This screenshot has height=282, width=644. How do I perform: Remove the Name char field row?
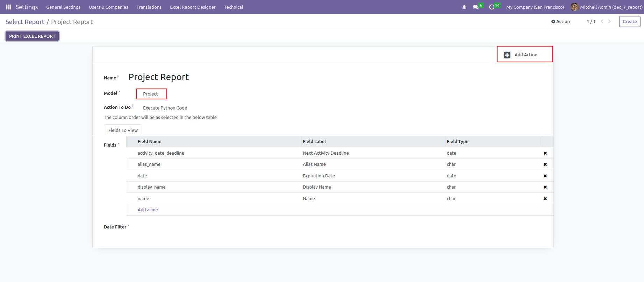(x=545, y=199)
